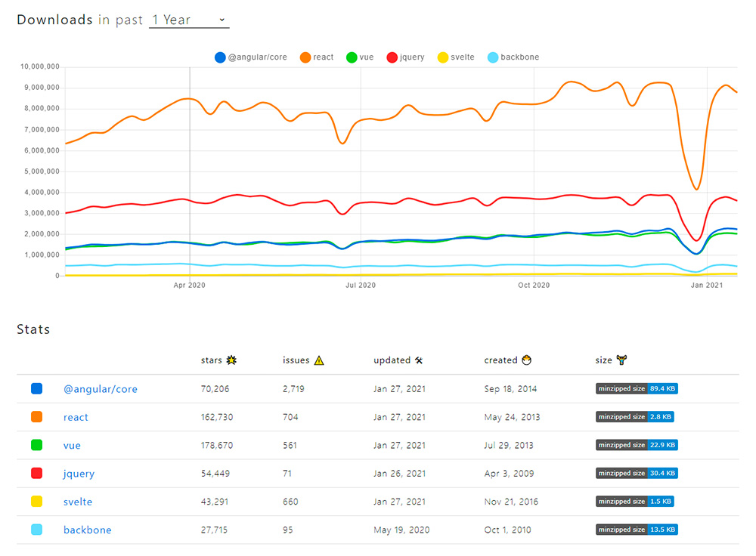Open the @angular/core package link
Viewport: 756px width, 556px height.
pyautogui.click(x=101, y=389)
